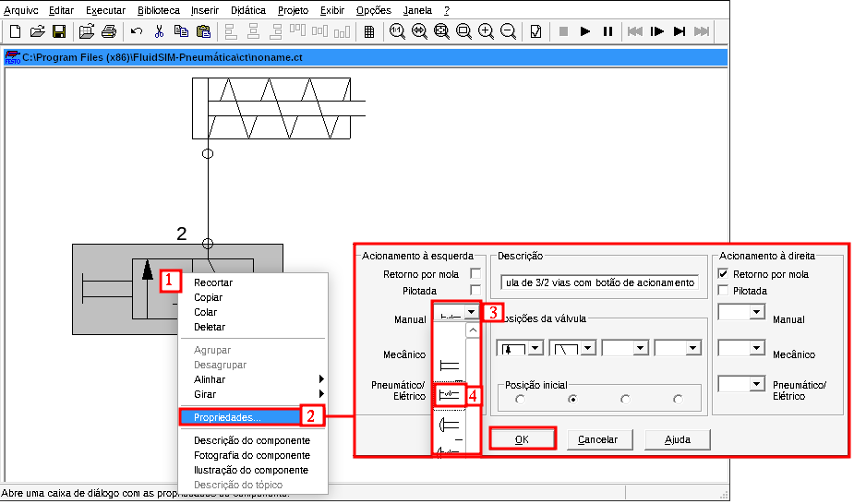Image resolution: width=854 pixels, height=504 pixels.
Task: Enable left-side Retorno por mola checkbox
Action: tap(475, 274)
